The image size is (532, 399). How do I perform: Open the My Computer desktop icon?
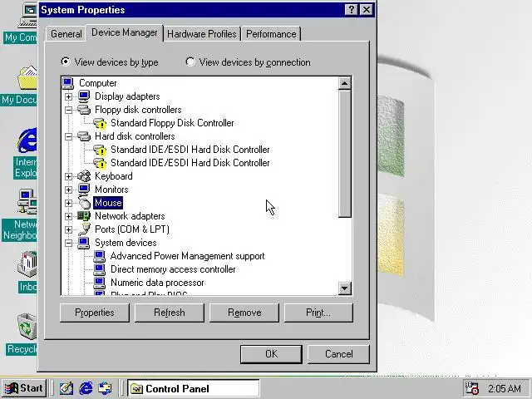27,15
